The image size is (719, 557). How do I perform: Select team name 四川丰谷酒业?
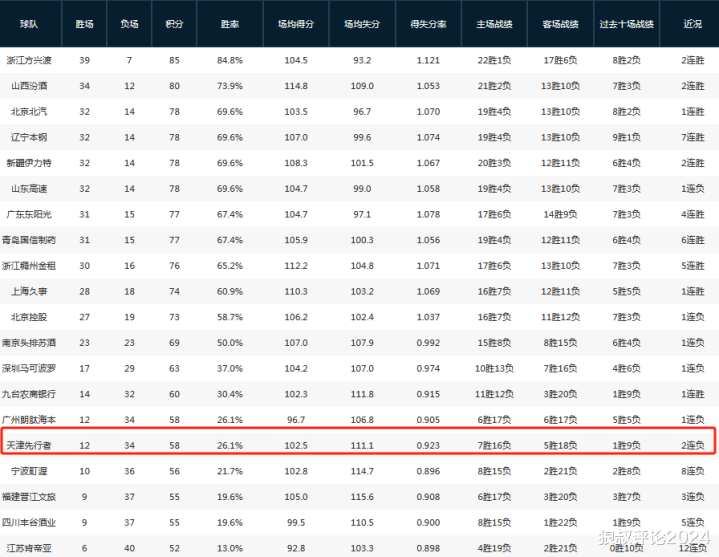[x=29, y=522]
